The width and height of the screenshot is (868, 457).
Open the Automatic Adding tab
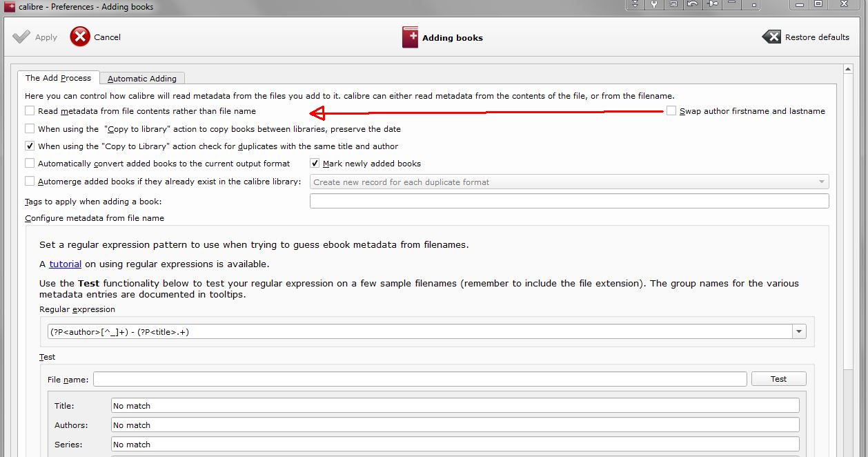tap(142, 79)
